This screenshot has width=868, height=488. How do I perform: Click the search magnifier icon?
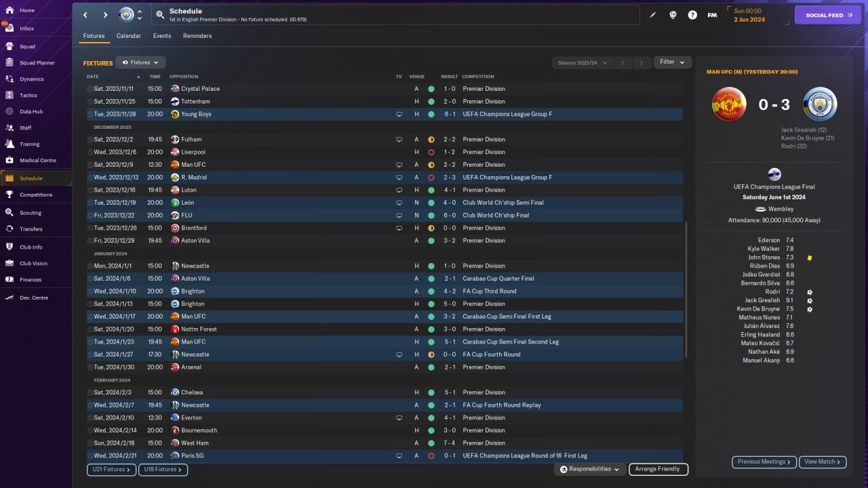[x=160, y=15]
